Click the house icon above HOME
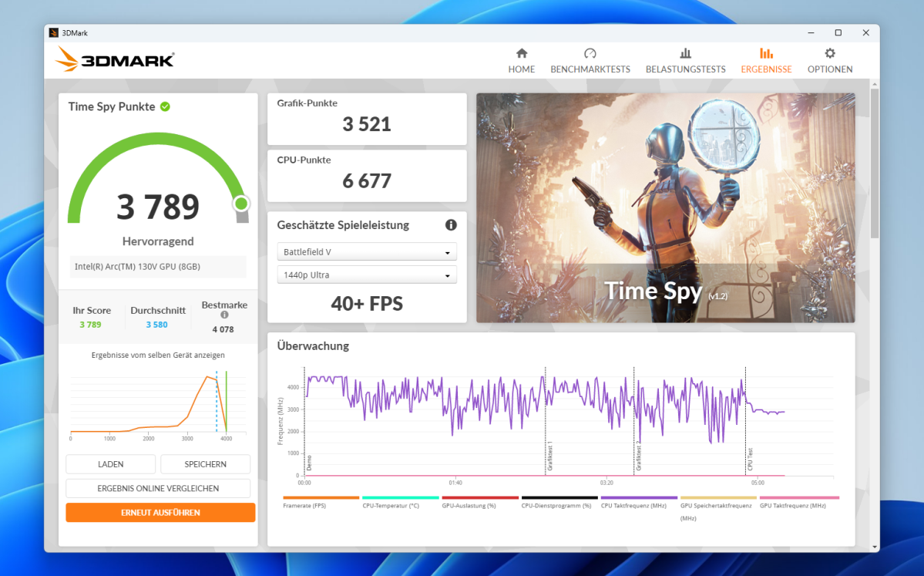924x576 pixels. [x=522, y=54]
